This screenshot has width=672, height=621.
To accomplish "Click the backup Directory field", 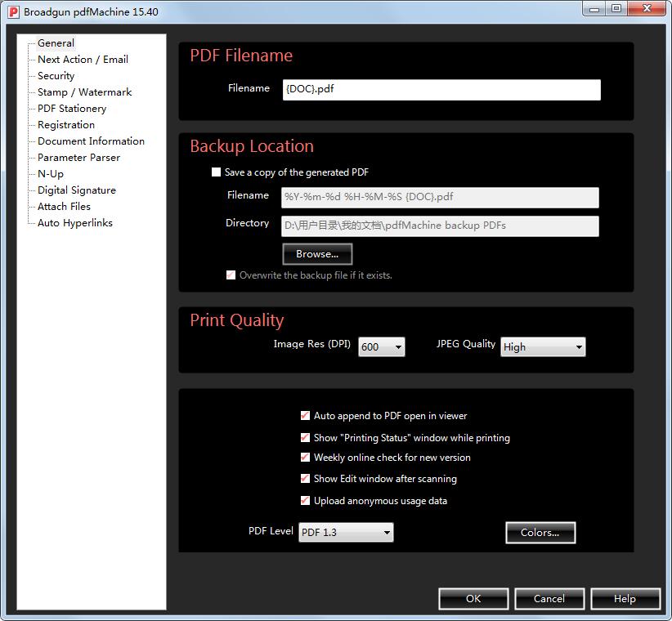I will tap(440, 226).
